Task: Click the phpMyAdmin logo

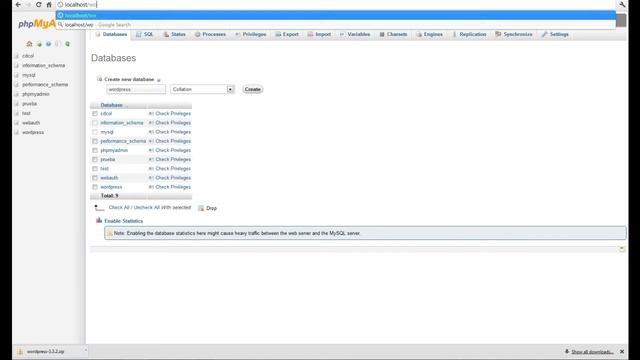Action: point(36,24)
